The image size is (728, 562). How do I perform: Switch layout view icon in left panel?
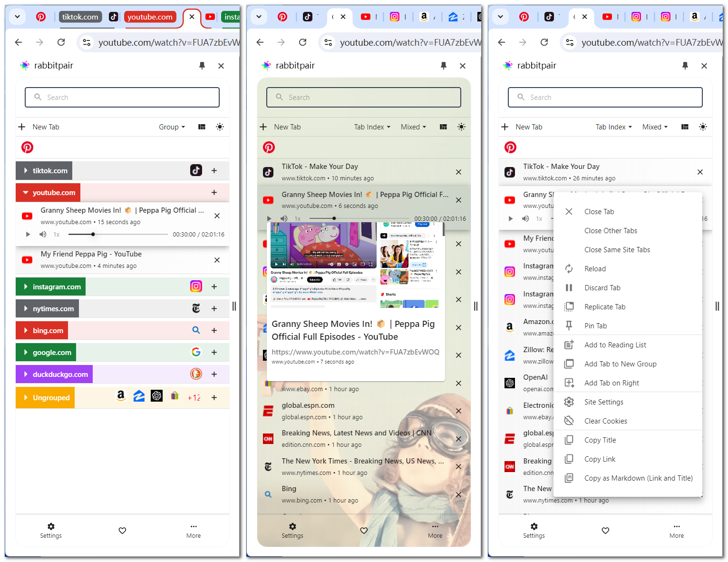202,127
